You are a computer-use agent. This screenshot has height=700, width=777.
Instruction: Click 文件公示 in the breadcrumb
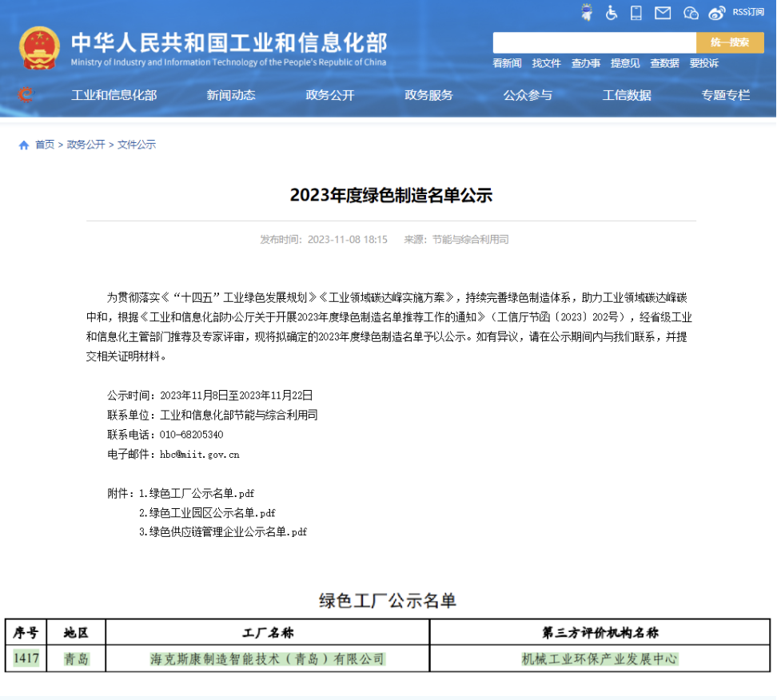pyautogui.click(x=137, y=145)
